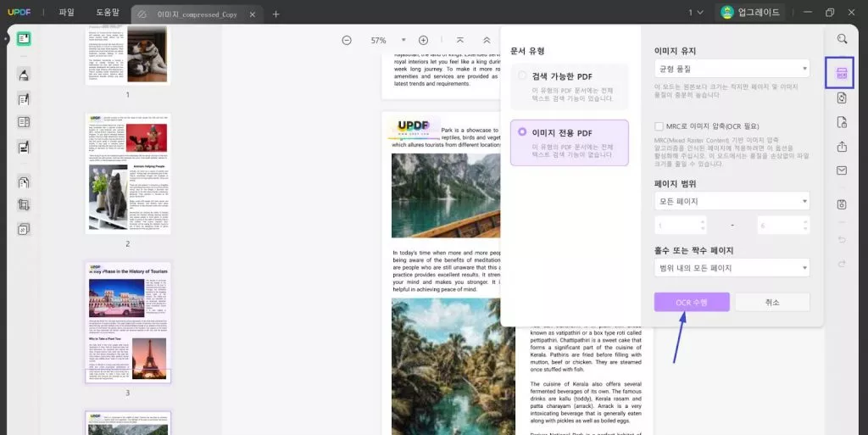The image size is (868, 435).
Task: Open the 범위 내의 모든 페이지 dropdown
Action: coord(732,268)
